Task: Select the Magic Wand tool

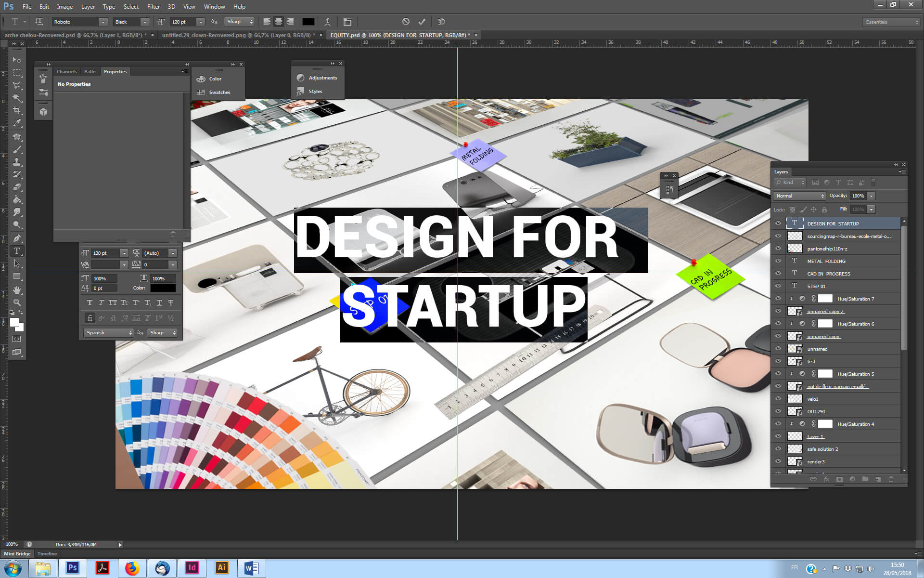Action: (17, 98)
